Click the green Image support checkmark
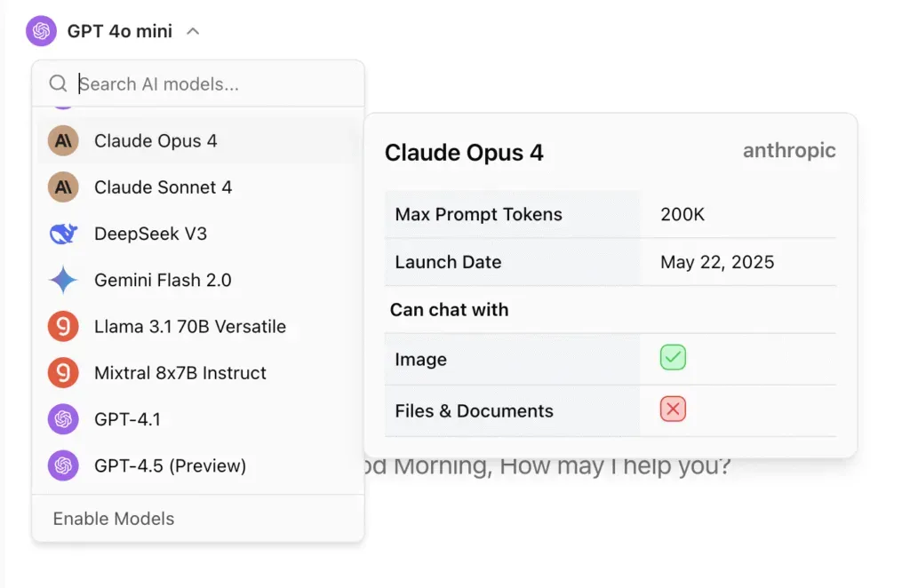910x588 pixels. click(673, 358)
